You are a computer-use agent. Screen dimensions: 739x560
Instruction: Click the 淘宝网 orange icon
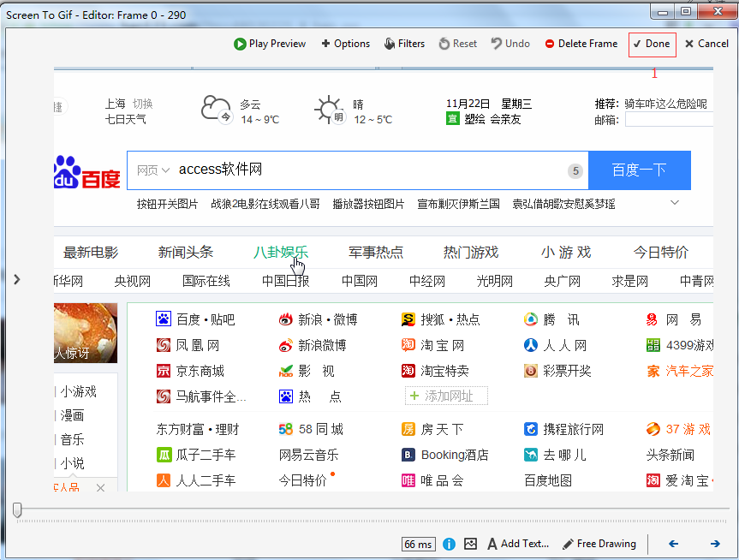pos(408,344)
